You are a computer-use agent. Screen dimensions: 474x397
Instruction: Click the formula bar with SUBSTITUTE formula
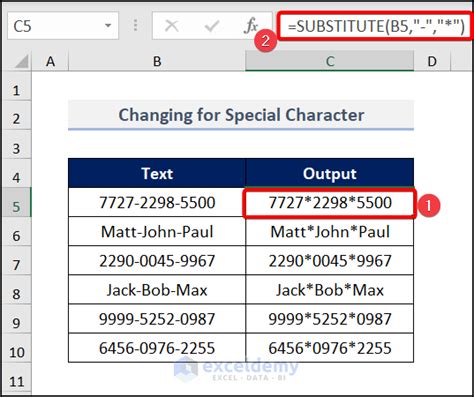point(376,26)
